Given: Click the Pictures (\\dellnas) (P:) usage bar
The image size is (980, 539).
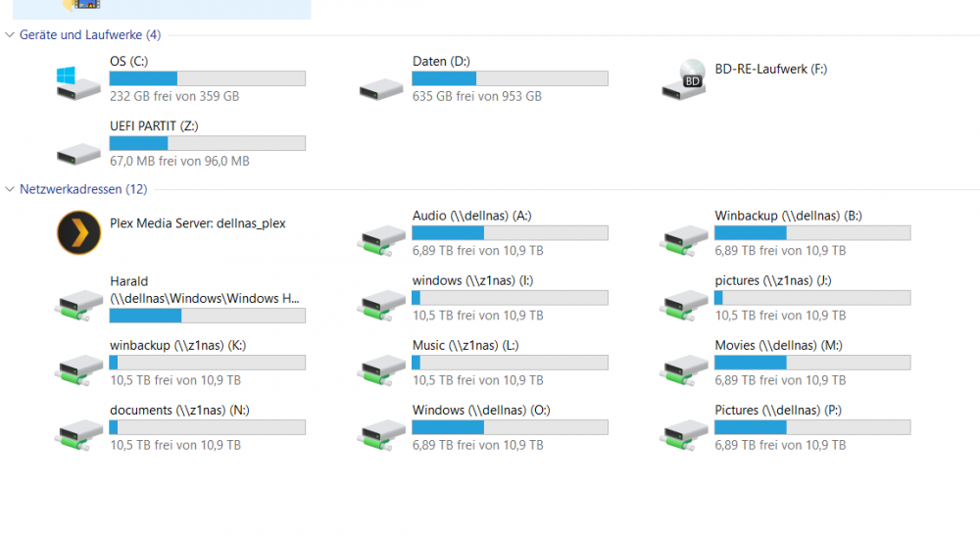Looking at the screenshot, I should (812, 427).
